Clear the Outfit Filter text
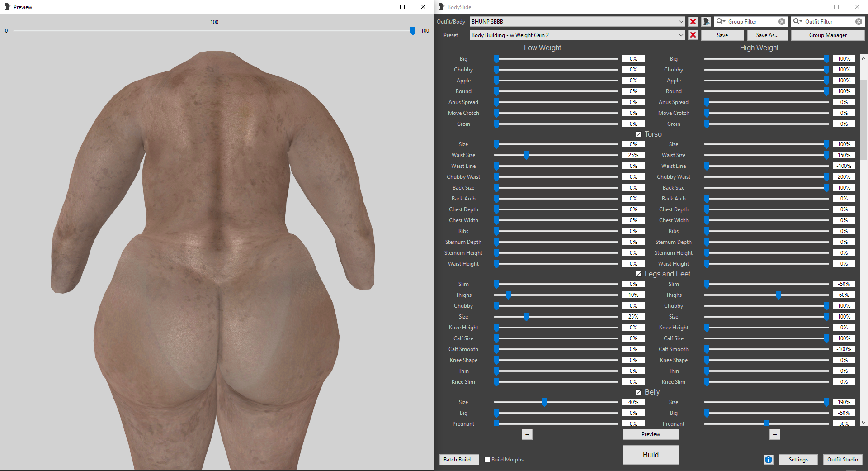This screenshot has width=868, height=471. click(x=859, y=22)
